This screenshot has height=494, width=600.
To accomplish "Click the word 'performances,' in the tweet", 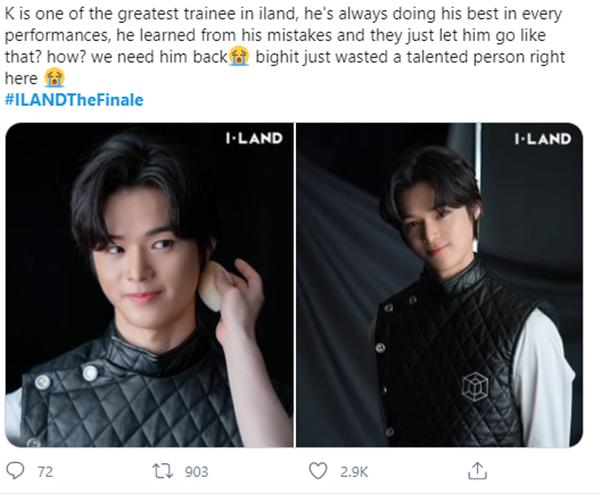I will [58, 36].
